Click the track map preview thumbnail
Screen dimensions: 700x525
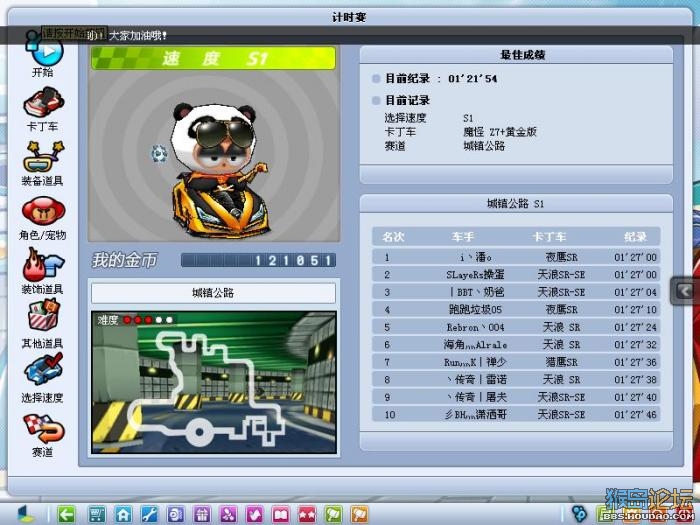click(x=214, y=383)
